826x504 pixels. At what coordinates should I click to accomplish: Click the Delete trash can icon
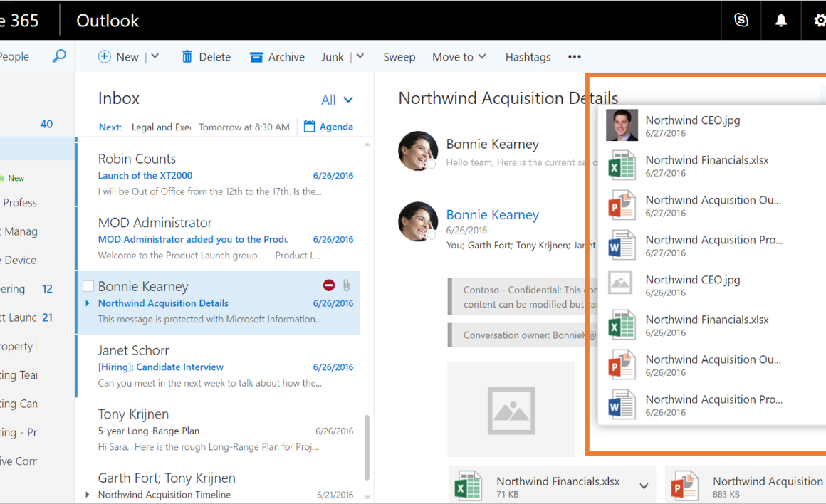coord(187,56)
